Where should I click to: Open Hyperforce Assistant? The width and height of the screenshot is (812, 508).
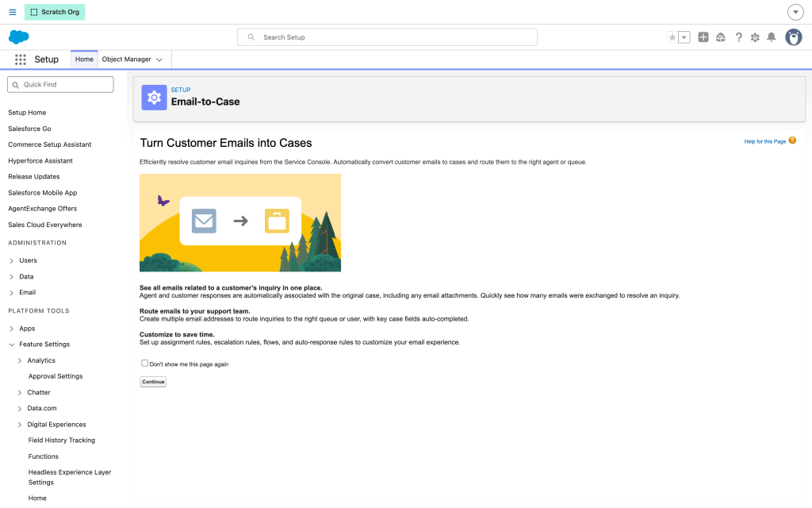[x=40, y=160]
